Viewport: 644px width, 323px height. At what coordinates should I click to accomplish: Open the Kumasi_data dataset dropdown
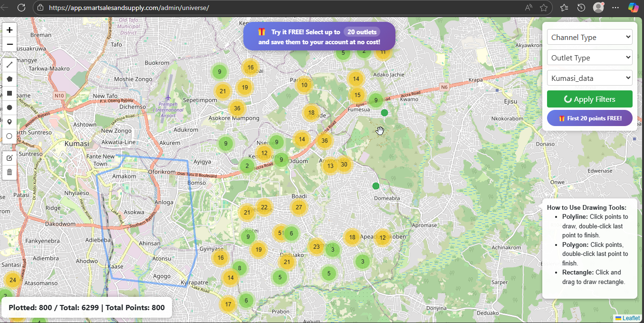tap(589, 78)
